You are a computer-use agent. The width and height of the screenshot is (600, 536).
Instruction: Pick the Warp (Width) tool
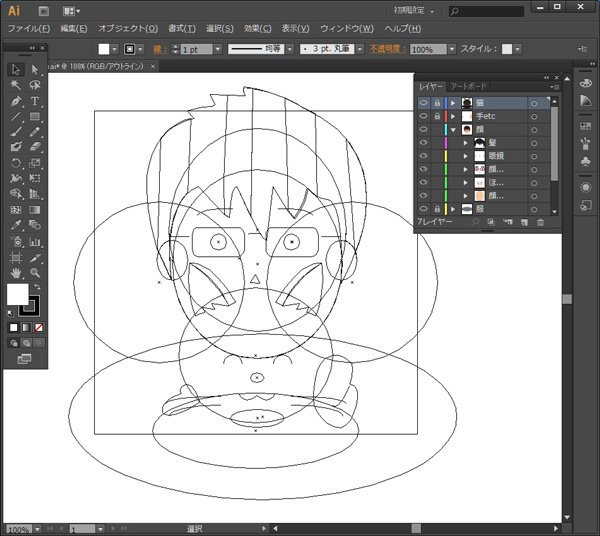16,178
